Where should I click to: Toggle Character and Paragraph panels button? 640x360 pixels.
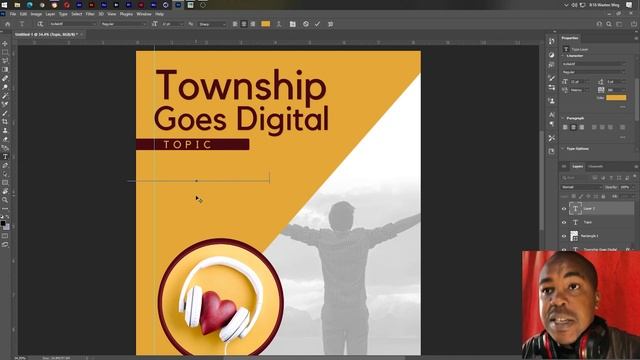coord(292,24)
